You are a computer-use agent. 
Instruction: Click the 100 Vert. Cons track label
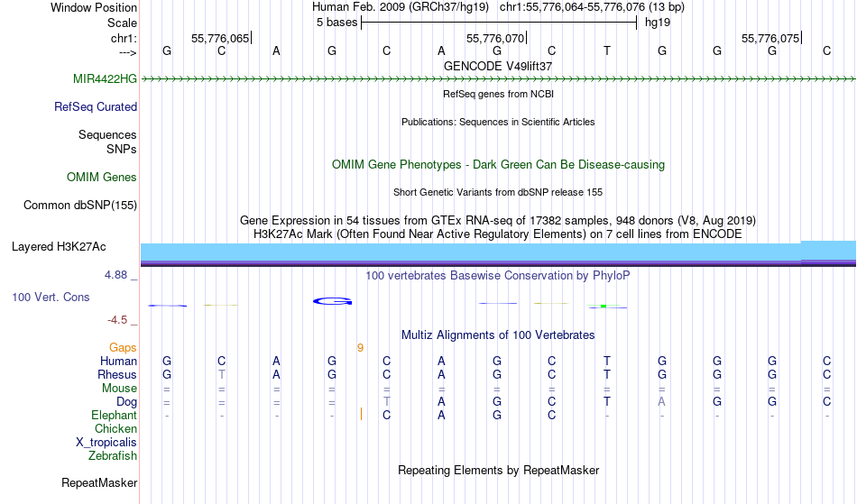[x=51, y=297]
